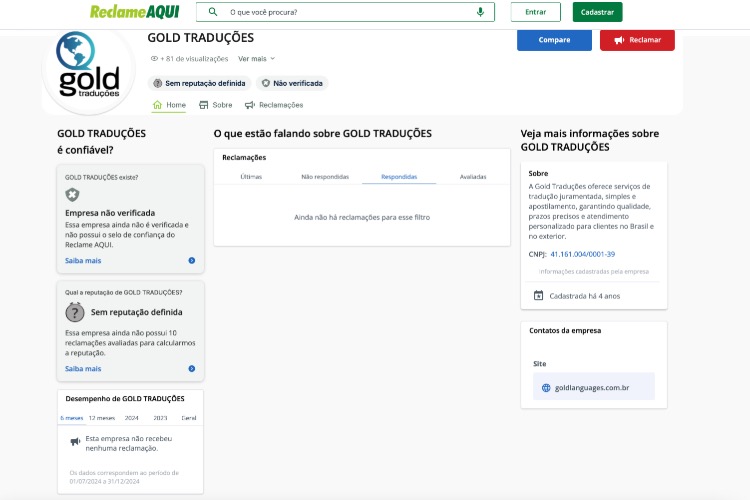The image size is (750, 500).
Task: Click the '+ 81 de visualizações' text
Action: tap(194, 58)
